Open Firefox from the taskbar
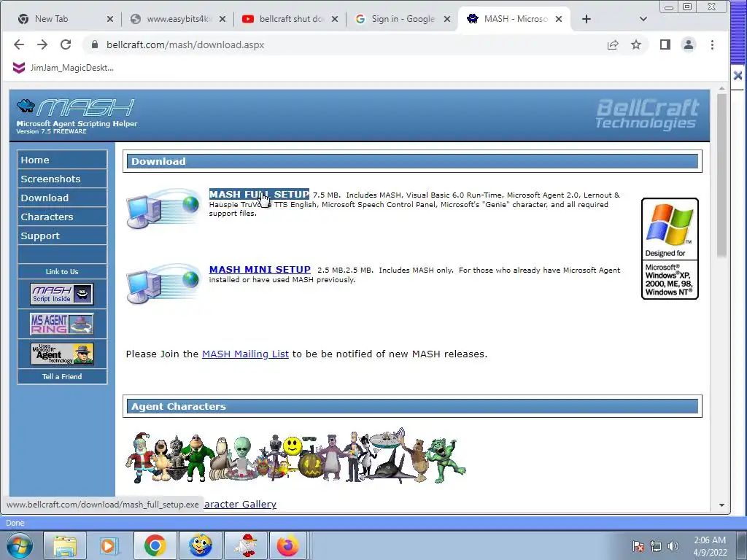The height and width of the screenshot is (560, 747). click(x=287, y=545)
